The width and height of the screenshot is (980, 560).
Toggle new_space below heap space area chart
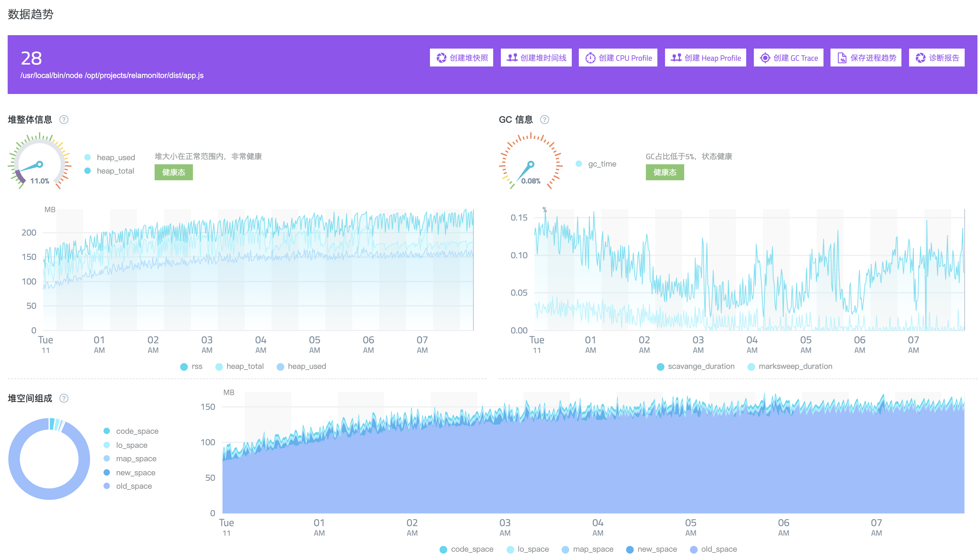[x=651, y=549]
